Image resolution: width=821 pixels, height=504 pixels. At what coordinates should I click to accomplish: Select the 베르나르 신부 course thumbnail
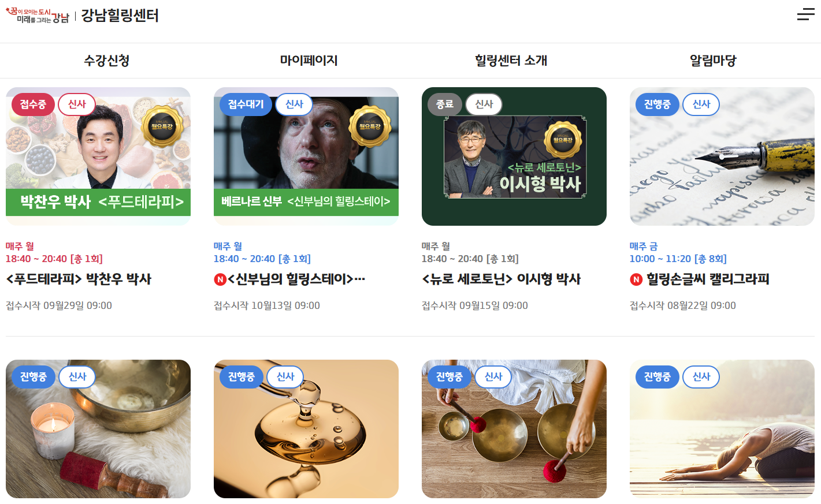(x=306, y=156)
